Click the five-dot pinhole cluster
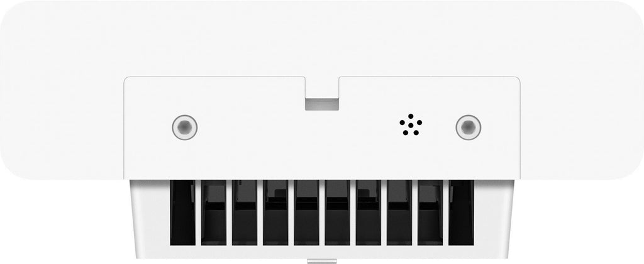This screenshot has width=644, height=264. click(411, 124)
